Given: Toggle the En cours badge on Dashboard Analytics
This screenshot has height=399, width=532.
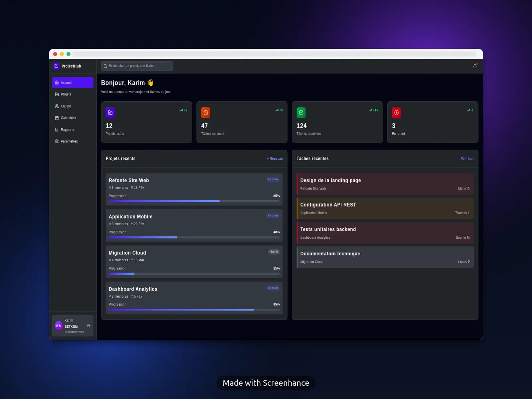Looking at the screenshot, I should pos(272,288).
